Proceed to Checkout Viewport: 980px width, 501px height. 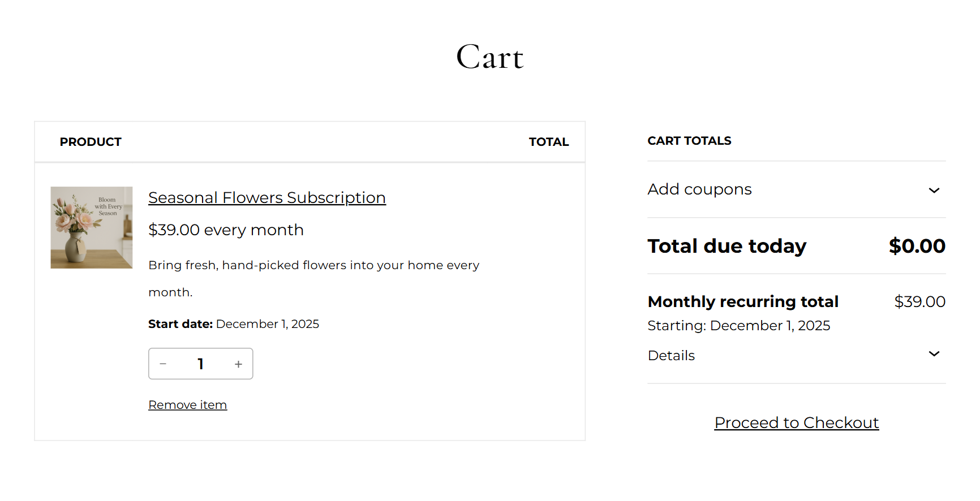point(796,423)
